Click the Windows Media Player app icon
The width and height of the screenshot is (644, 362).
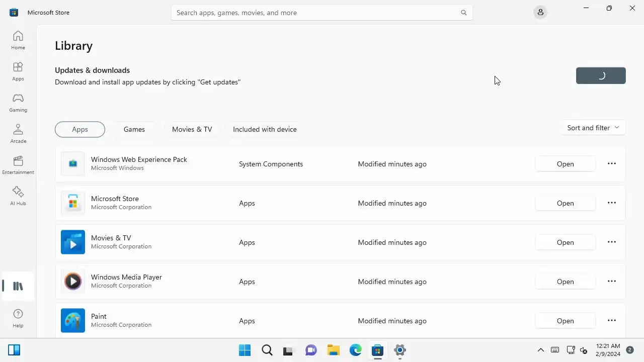point(73,282)
